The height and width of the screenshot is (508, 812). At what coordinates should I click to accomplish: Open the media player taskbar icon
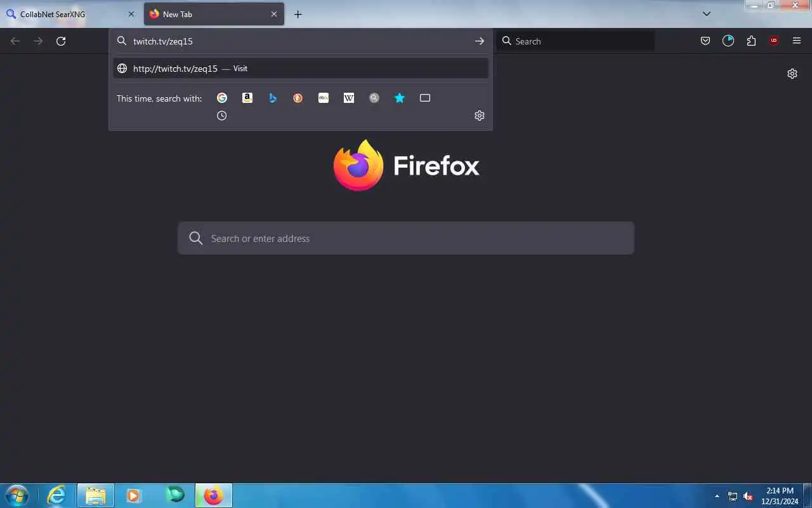(x=134, y=495)
